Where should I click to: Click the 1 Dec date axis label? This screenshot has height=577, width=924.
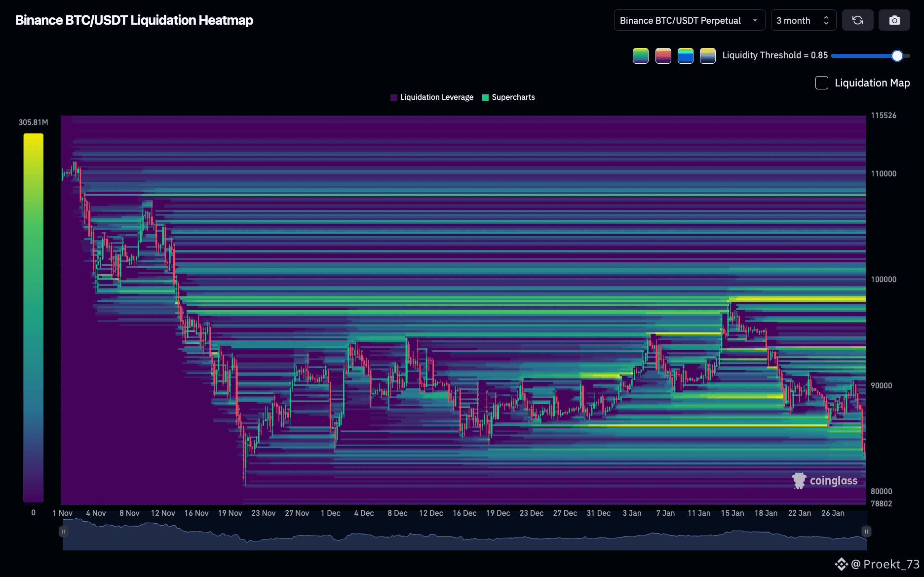tap(331, 513)
